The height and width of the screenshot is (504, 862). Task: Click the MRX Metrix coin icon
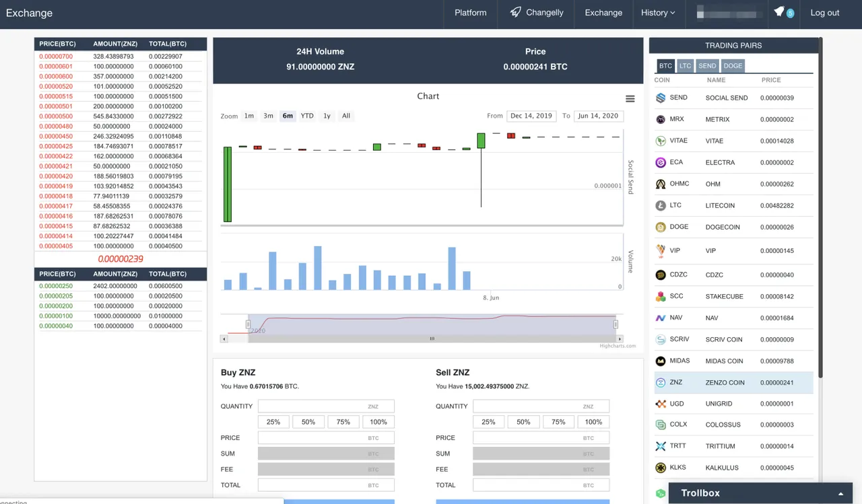point(661,119)
